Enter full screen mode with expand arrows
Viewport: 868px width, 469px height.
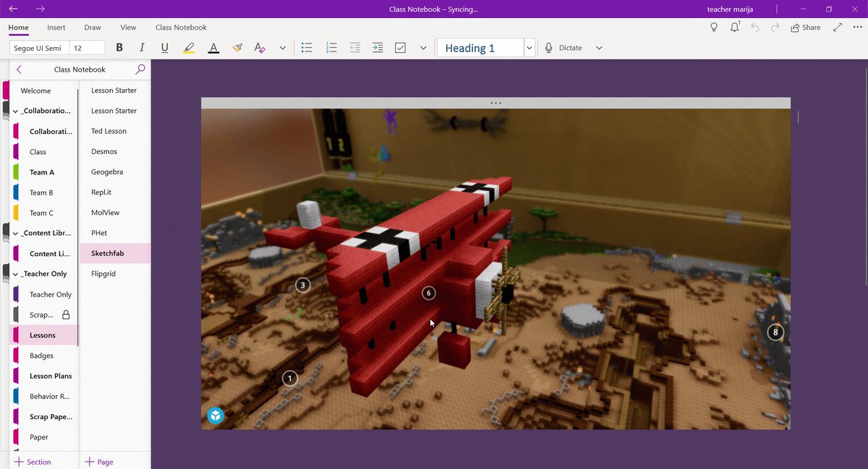(x=838, y=28)
